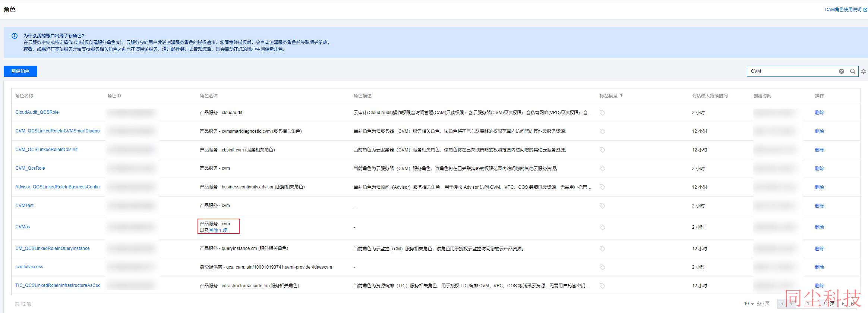Image resolution: width=868 pixels, height=313 pixels.
Task: Click the blue info notice icon
Action: (15, 36)
